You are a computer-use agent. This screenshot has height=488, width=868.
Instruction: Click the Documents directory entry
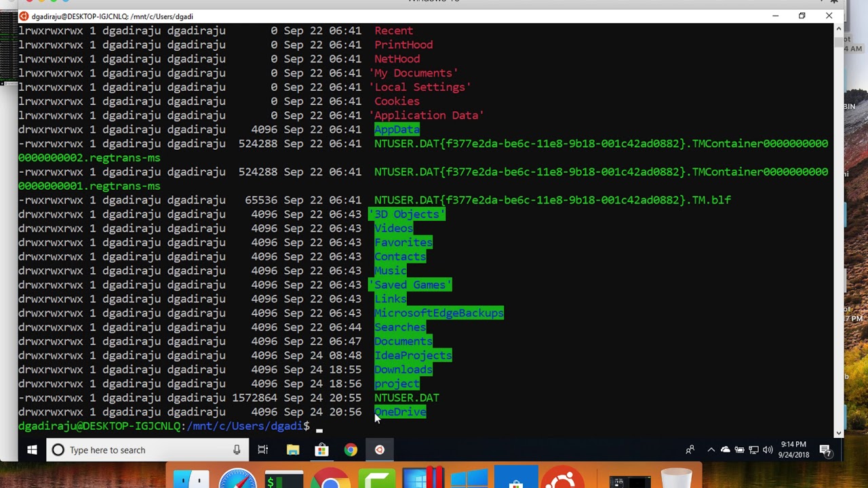point(403,342)
